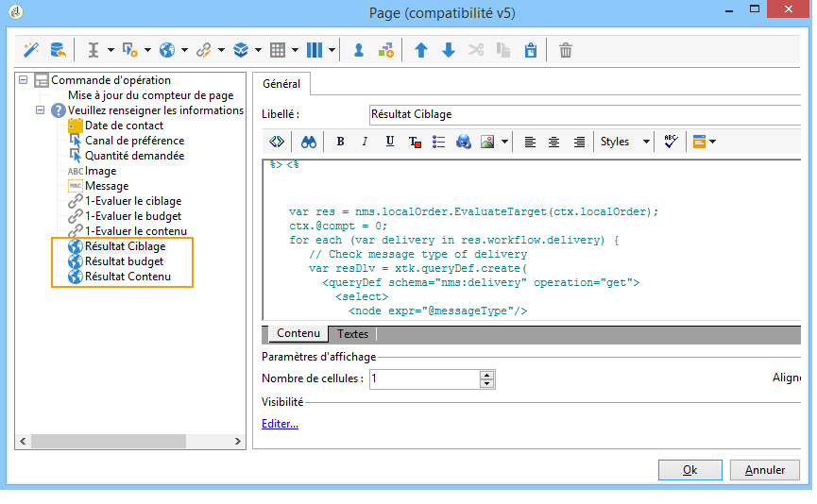Click the Editer... visibility link

click(x=280, y=424)
